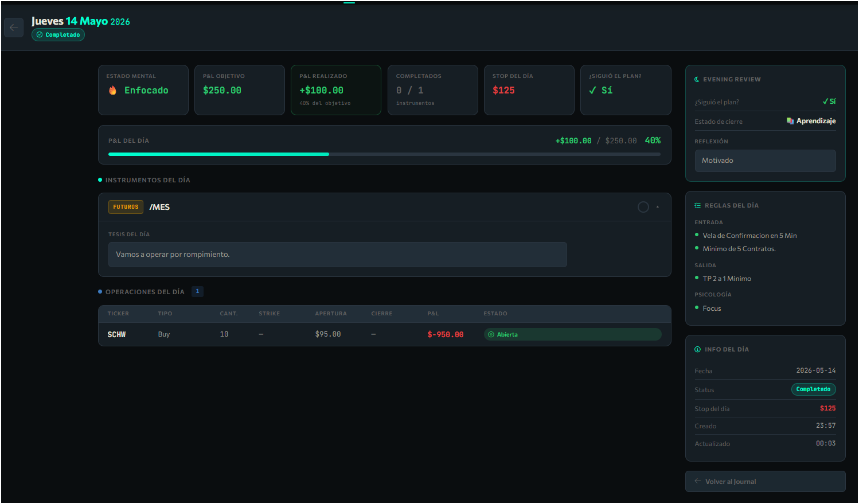Image resolution: width=859 pixels, height=504 pixels.
Task: Click the Aprendizaje book icon
Action: 790,121
